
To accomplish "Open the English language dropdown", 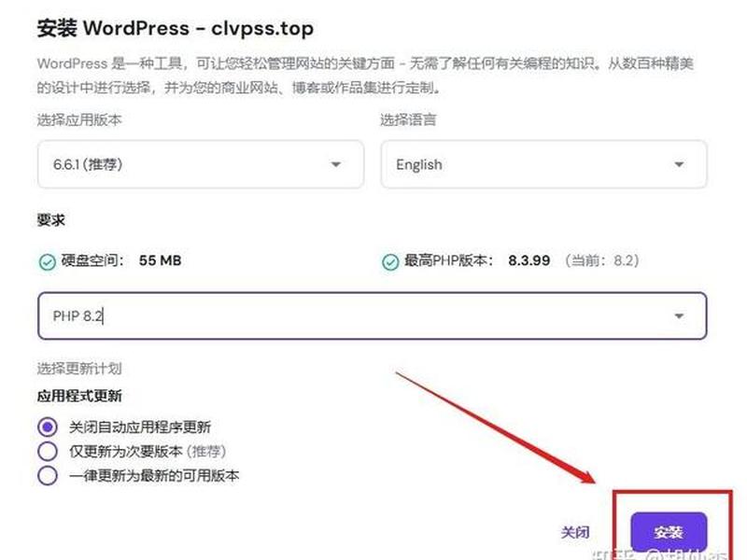I will 543,164.
